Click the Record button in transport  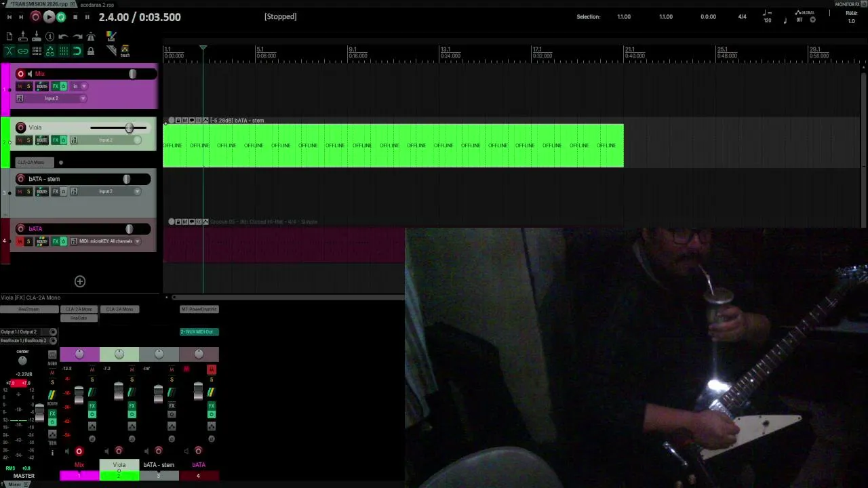pyautogui.click(x=36, y=17)
